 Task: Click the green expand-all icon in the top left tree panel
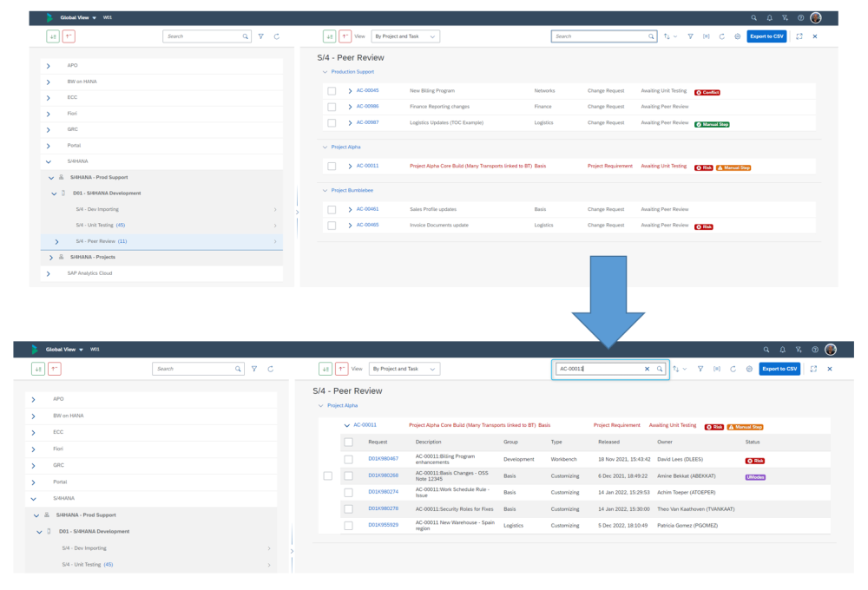click(x=53, y=36)
